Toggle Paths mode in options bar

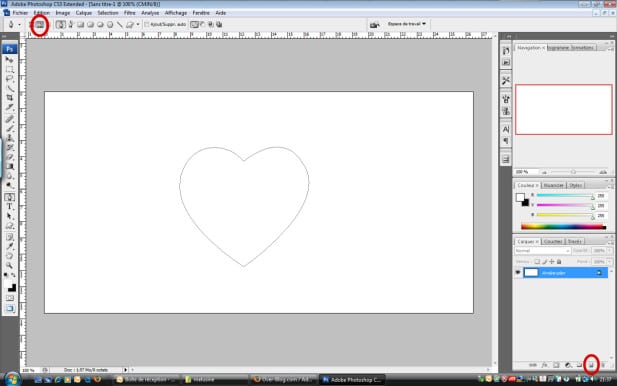[x=40, y=24]
